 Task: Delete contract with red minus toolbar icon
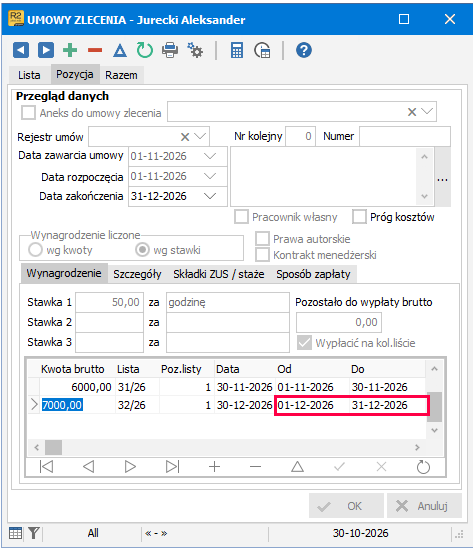95,50
